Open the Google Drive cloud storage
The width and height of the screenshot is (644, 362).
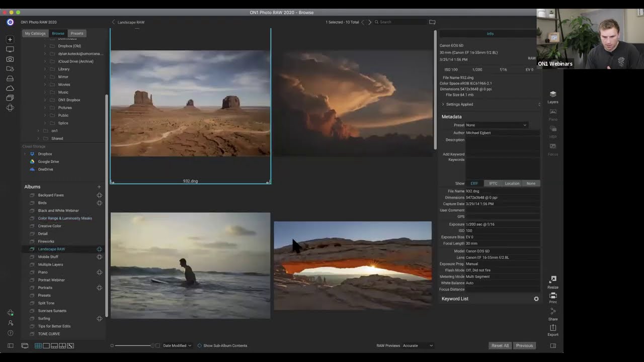pyautogui.click(x=48, y=162)
